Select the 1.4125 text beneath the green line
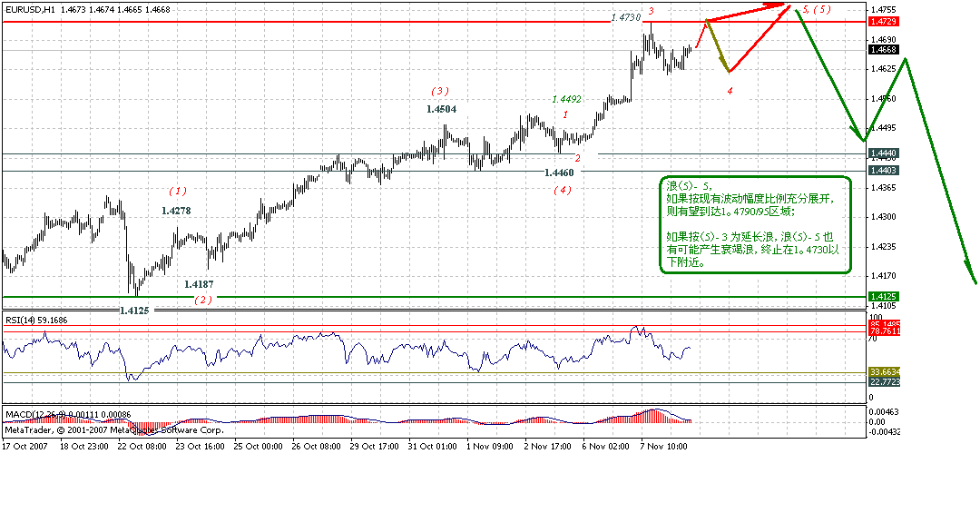 (x=135, y=310)
